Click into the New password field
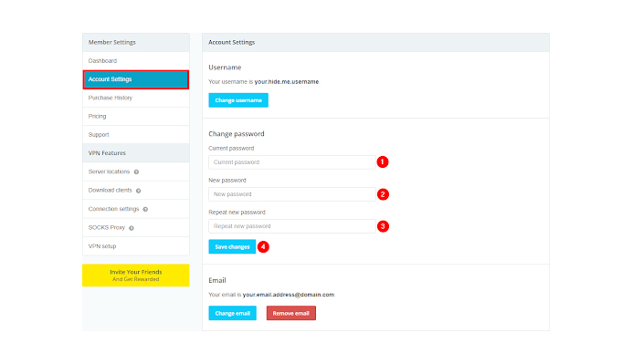The height and width of the screenshot is (364, 632). pos(292,194)
